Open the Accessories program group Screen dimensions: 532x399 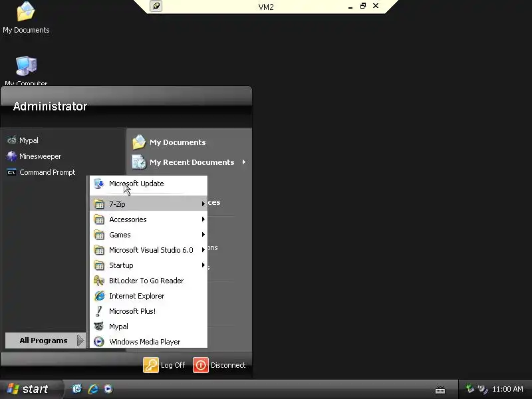(x=148, y=219)
